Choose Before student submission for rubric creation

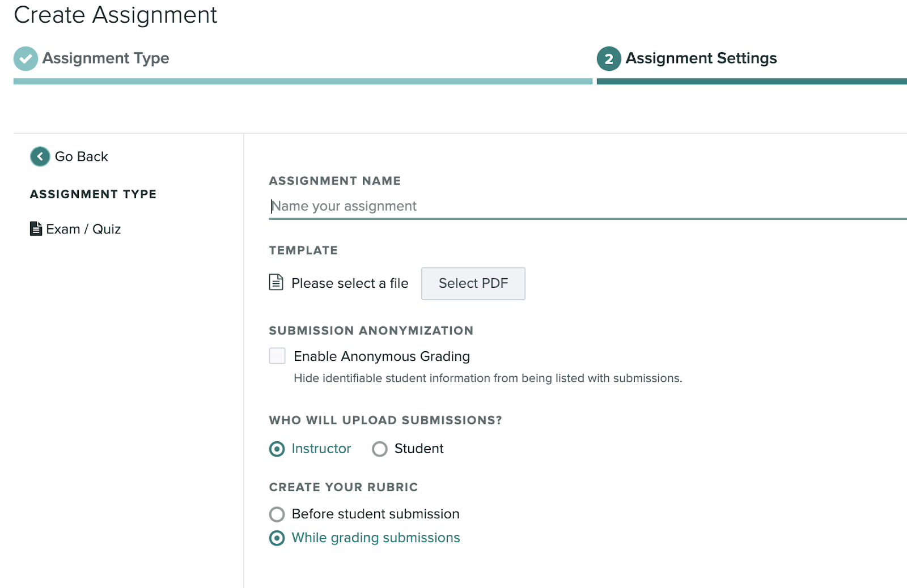point(277,514)
